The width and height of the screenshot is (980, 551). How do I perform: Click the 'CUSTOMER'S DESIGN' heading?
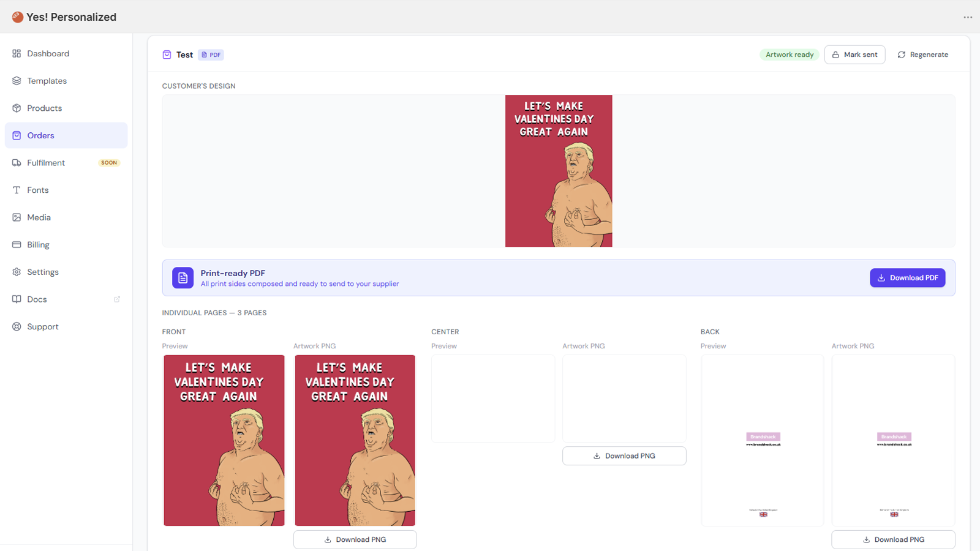198,86
